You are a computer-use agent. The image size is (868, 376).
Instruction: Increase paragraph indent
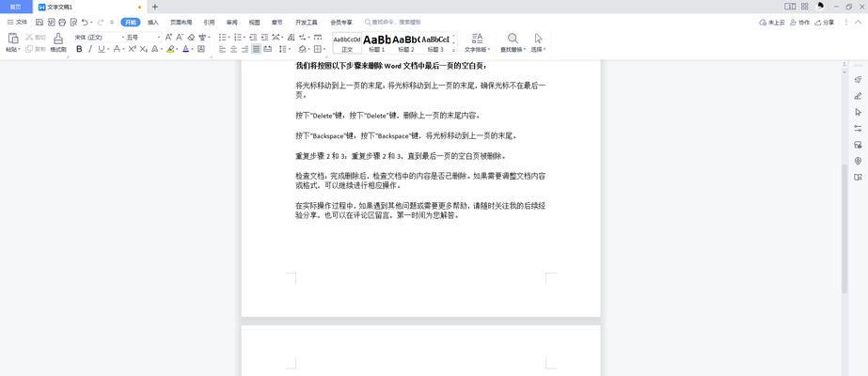point(264,37)
